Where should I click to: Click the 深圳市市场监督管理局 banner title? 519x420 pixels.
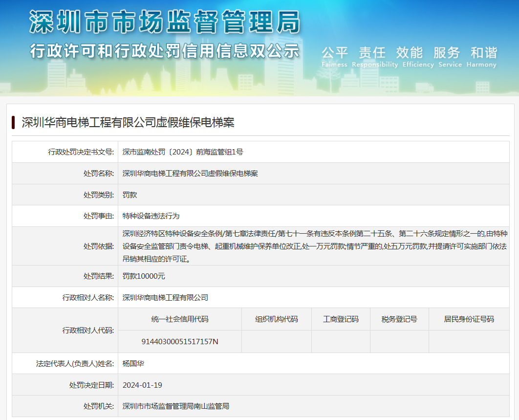(164, 22)
